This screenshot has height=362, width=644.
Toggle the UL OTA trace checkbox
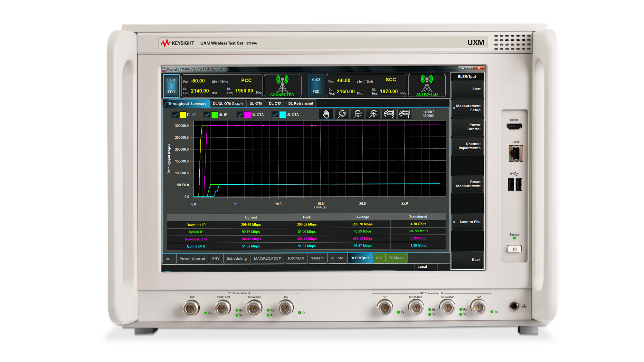275,115
